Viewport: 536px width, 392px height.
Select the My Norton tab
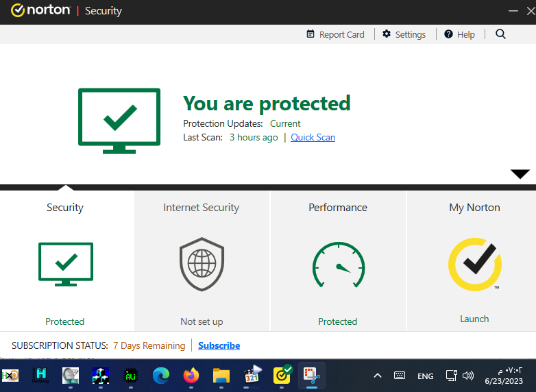474,208
